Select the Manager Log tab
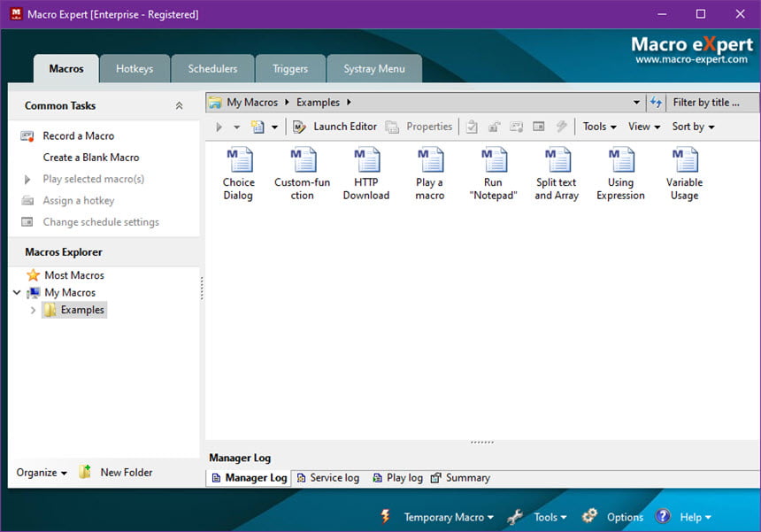The image size is (761, 532). (250, 478)
